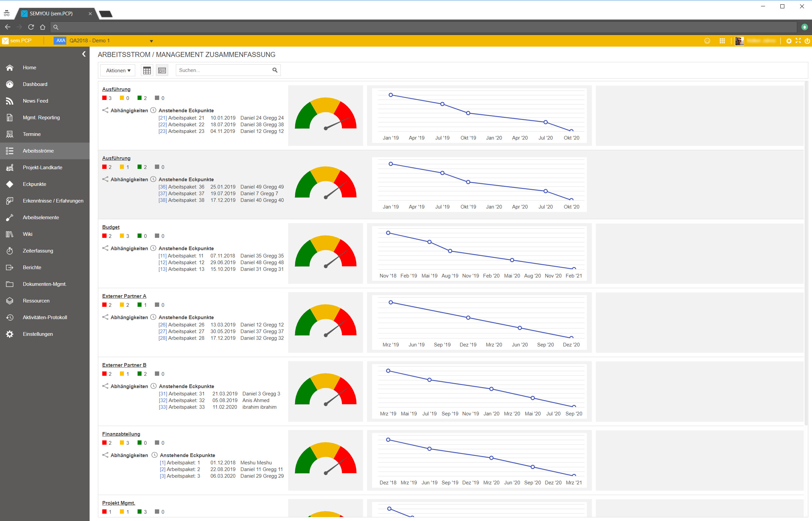Image resolution: width=812 pixels, height=521 pixels.
Task: Open milestone link [21]
Action: [162, 118]
